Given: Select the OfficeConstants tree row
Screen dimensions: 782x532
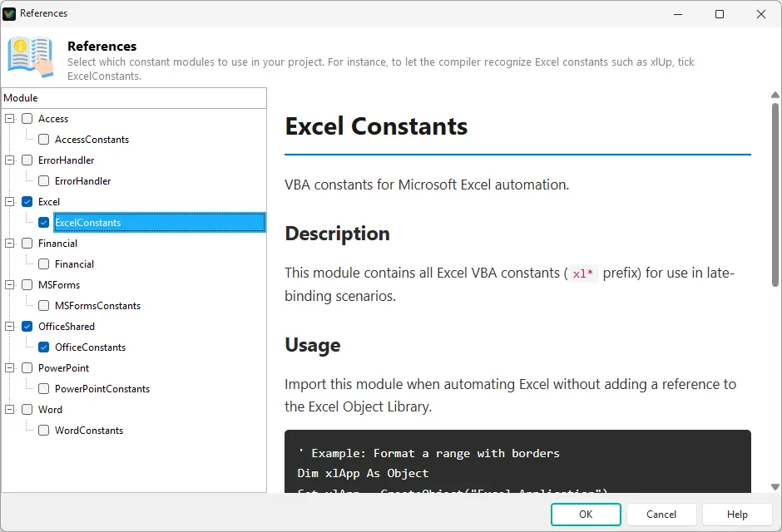Looking at the screenshot, I should click(91, 347).
